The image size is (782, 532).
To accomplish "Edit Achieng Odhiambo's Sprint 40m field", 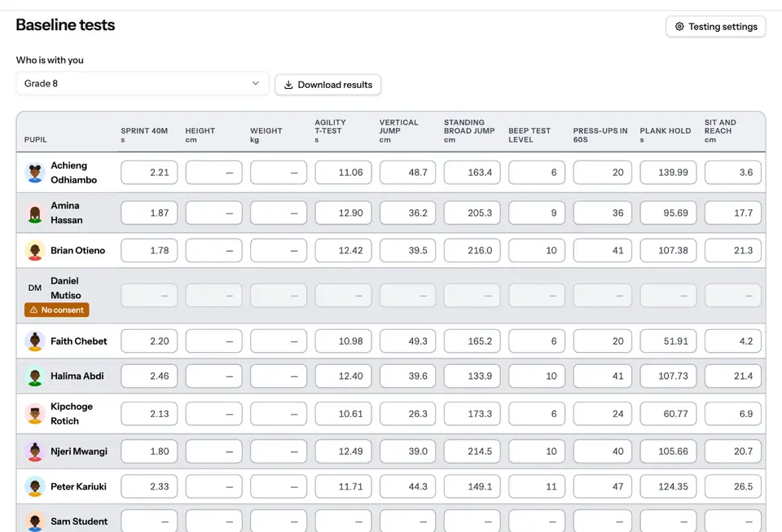I will (149, 173).
